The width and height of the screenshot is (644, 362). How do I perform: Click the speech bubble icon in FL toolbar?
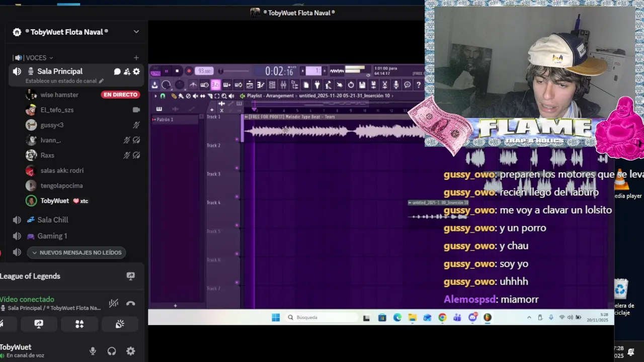[407, 84]
